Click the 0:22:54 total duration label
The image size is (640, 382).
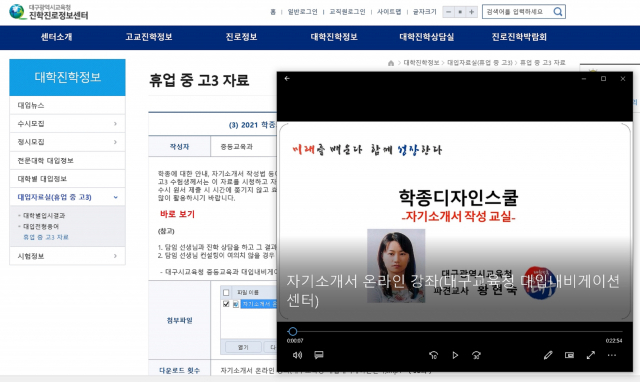click(x=614, y=341)
